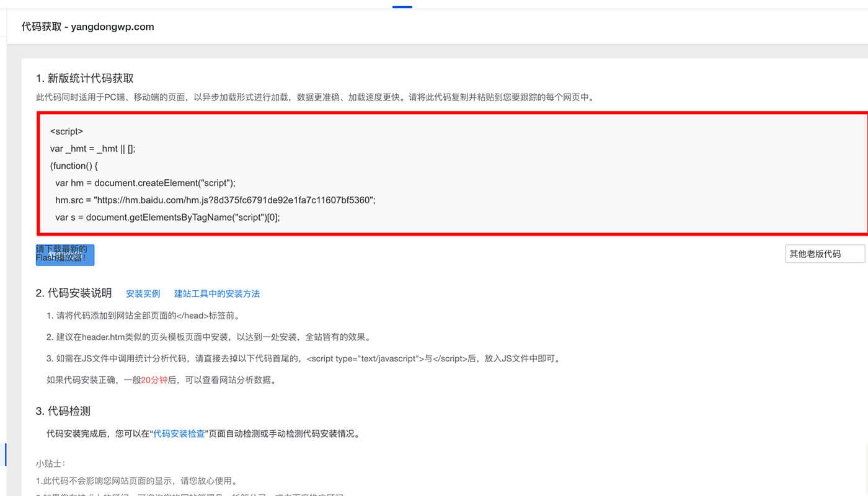Click the page title 代码获取 - yangdongwp.com
Screen dimensions: 868x496
pos(87,27)
